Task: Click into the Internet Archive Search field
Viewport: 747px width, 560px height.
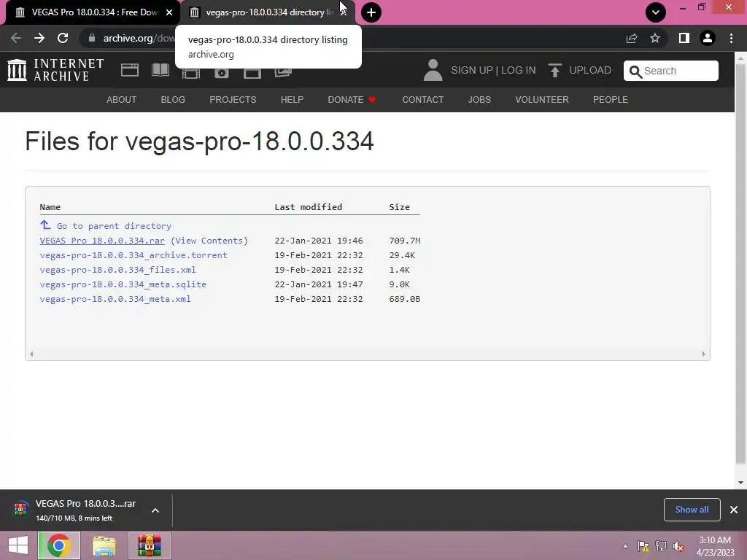Action: [x=671, y=71]
